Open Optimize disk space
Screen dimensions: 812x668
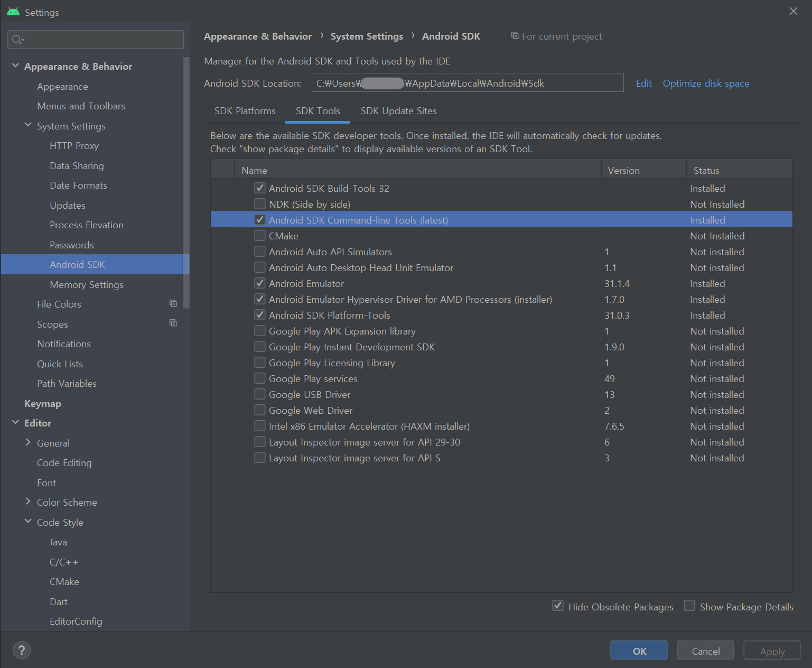point(706,83)
